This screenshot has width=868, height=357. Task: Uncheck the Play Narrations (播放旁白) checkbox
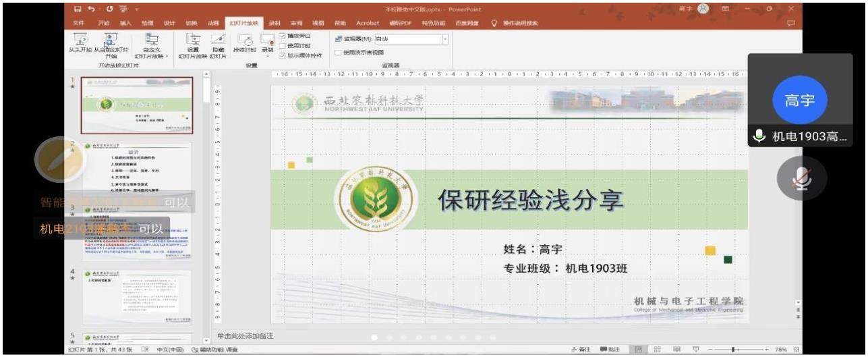[283, 36]
